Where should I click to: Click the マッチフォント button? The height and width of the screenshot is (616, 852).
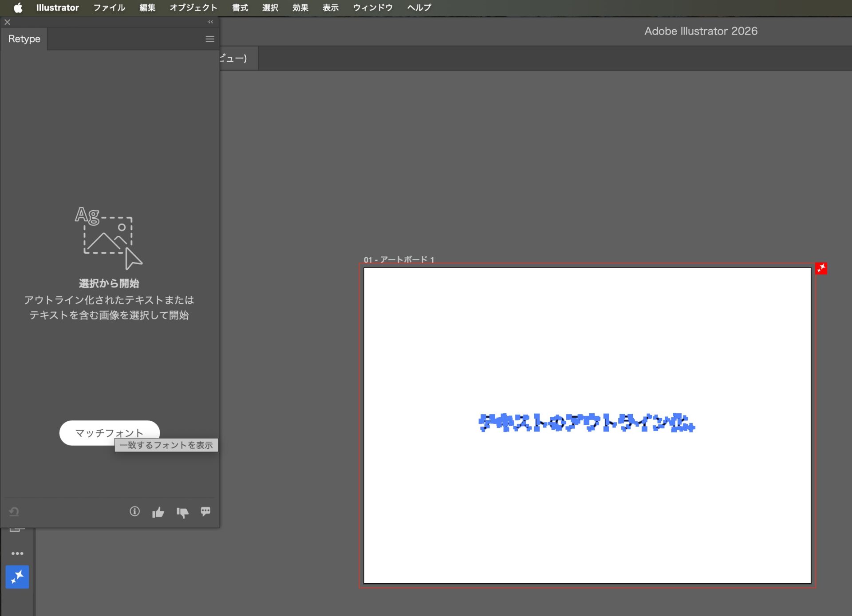pyautogui.click(x=109, y=432)
